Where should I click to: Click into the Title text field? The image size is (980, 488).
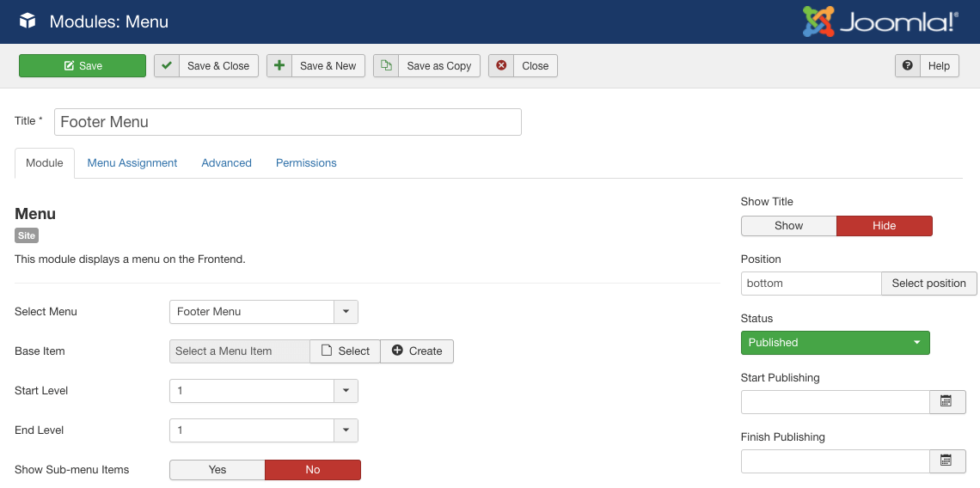[x=288, y=122]
